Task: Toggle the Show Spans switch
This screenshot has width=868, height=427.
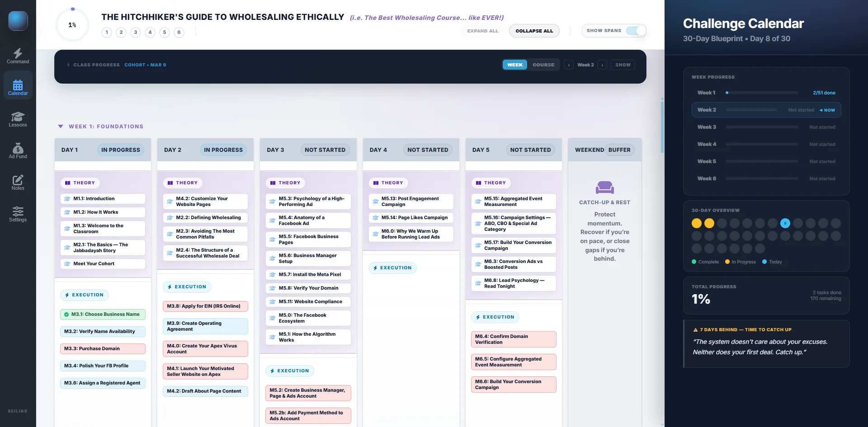Action: pyautogui.click(x=636, y=31)
